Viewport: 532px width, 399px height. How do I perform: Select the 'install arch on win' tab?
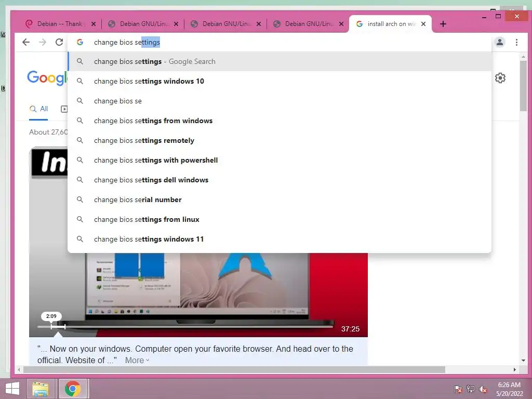pos(390,24)
